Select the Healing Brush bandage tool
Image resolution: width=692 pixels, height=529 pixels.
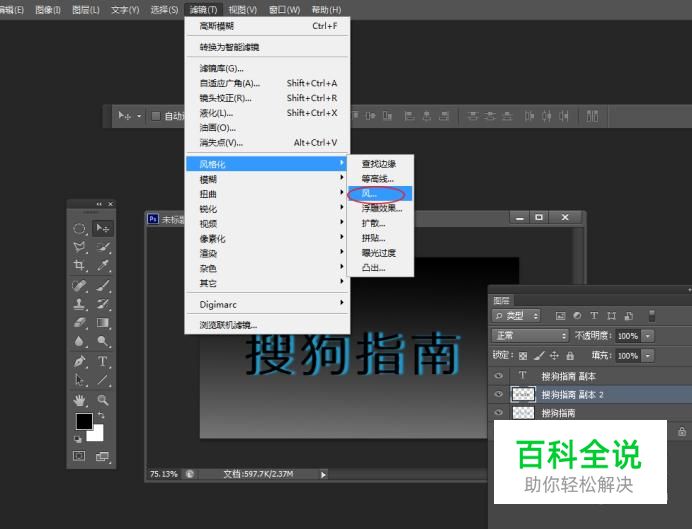click(x=79, y=285)
